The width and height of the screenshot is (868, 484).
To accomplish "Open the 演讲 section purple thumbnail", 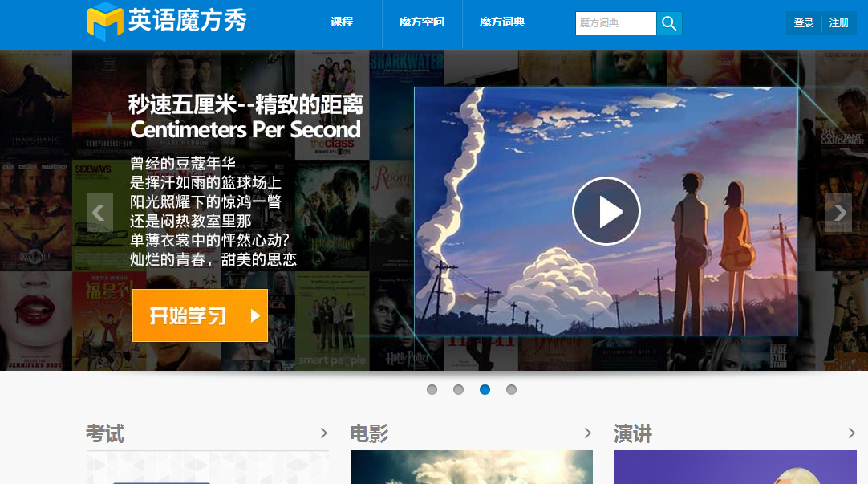I will pos(736,467).
